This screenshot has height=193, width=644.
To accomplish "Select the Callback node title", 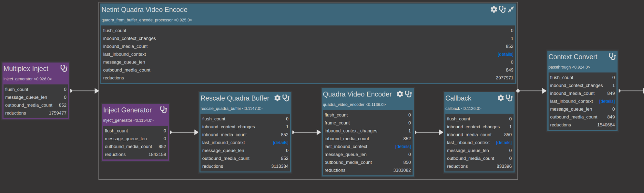I will (x=458, y=98).
